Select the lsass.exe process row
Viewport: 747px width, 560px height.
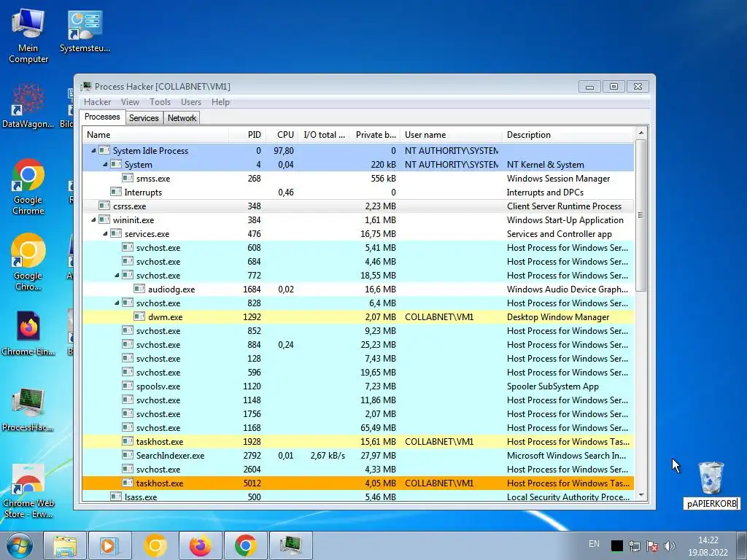tap(358, 496)
